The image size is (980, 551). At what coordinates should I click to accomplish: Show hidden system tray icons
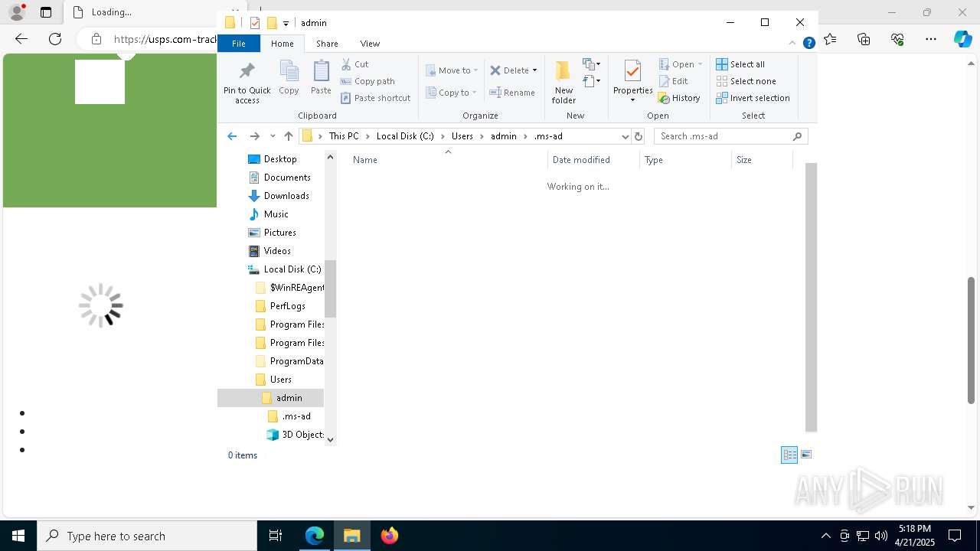(825, 536)
